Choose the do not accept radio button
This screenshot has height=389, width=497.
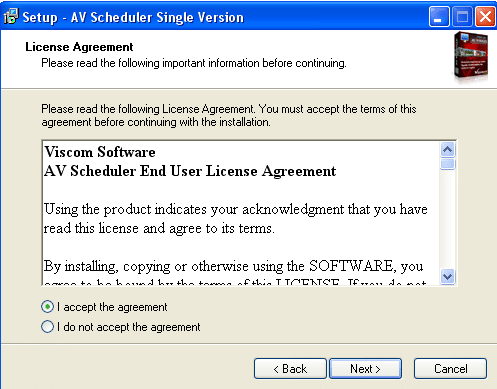pos(47,327)
